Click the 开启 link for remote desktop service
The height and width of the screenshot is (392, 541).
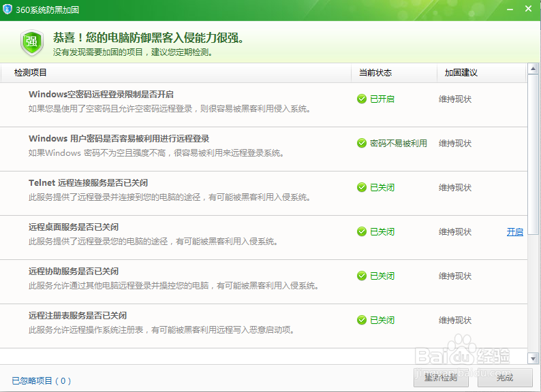tap(515, 231)
